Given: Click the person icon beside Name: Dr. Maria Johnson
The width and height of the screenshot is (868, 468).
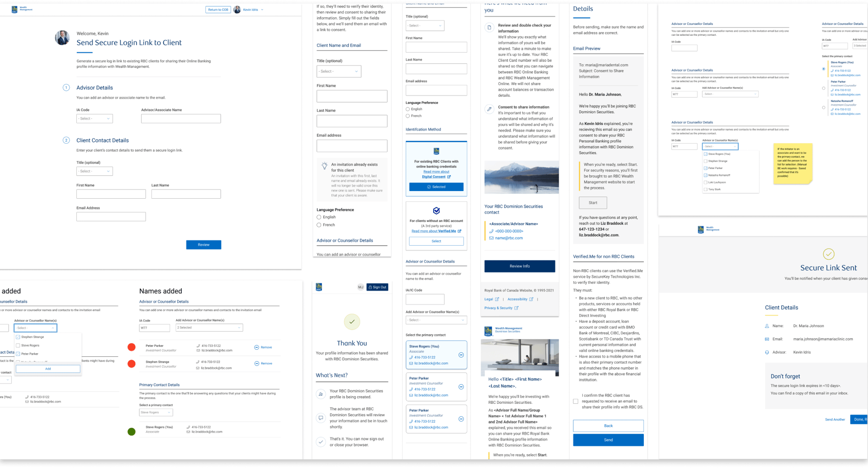Looking at the screenshot, I should pyautogui.click(x=767, y=326).
